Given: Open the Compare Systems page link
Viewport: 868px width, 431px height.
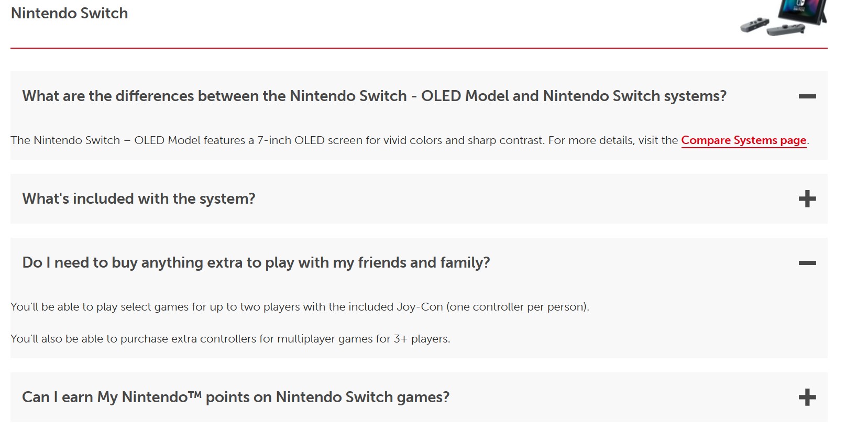Looking at the screenshot, I should click(743, 140).
